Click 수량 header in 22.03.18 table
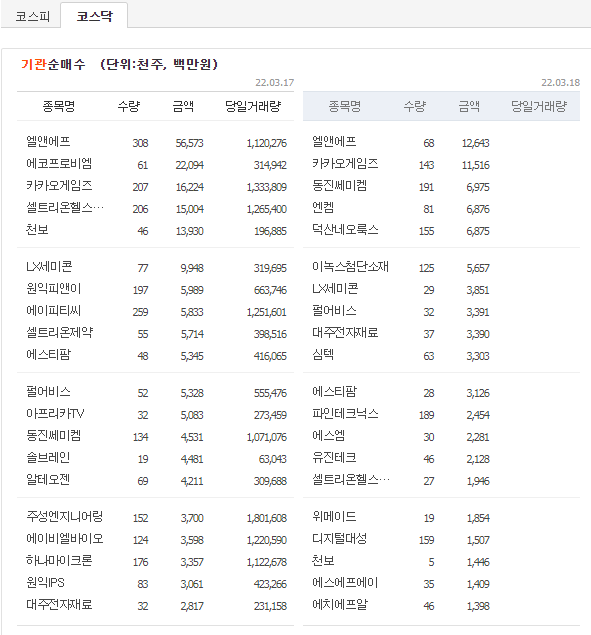Viewport: 591px width, 635px height. pyautogui.click(x=414, y=107)
